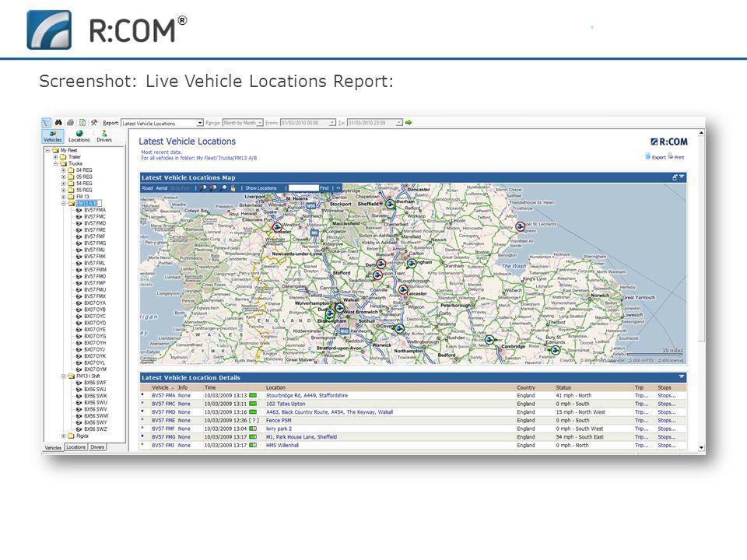The width and height of the screenshot is (747, 560).
Task: Switch to the bottom Vehicles tab
Action: point(53,448)
